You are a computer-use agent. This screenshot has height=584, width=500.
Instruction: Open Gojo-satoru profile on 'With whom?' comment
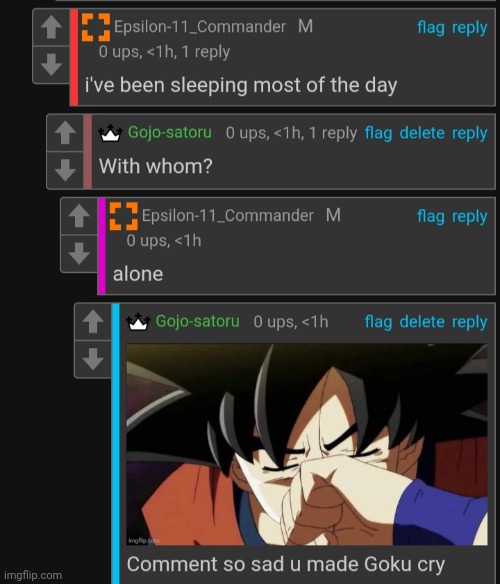coord(170,132)
